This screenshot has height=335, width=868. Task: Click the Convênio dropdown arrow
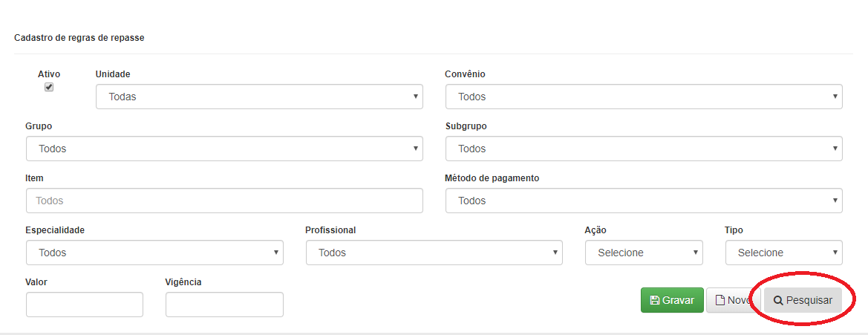point(835,97)
